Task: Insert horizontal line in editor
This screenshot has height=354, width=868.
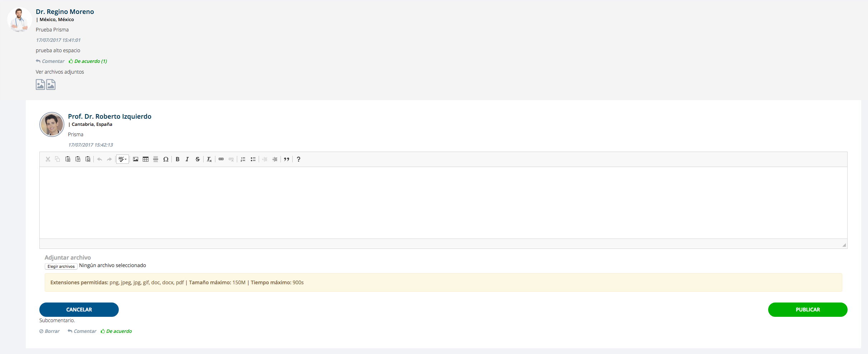Action: [156, 159]
